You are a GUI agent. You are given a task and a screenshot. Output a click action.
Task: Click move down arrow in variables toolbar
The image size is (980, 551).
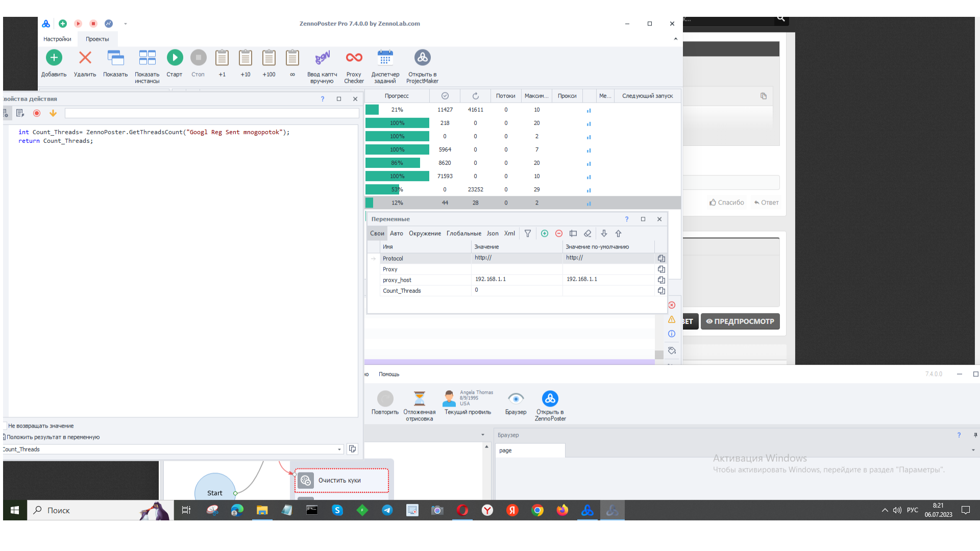604,234
